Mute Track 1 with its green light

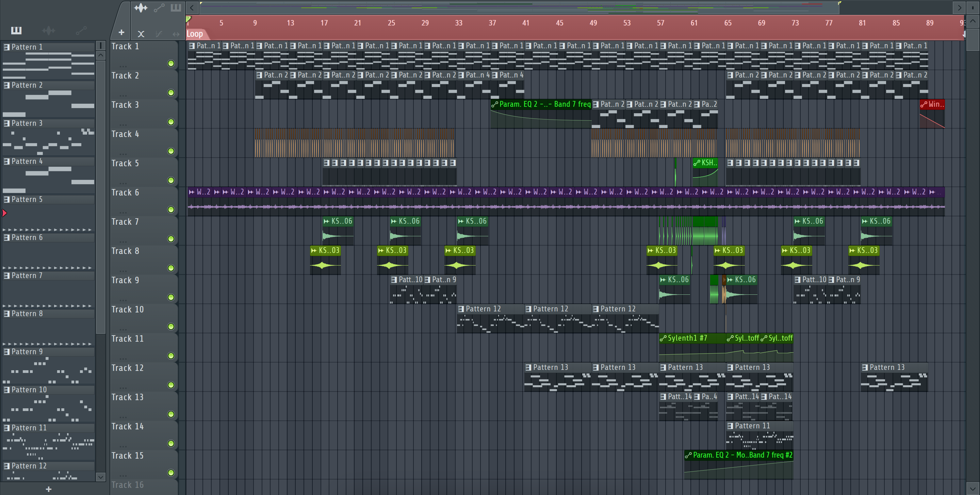pos(171,64)
